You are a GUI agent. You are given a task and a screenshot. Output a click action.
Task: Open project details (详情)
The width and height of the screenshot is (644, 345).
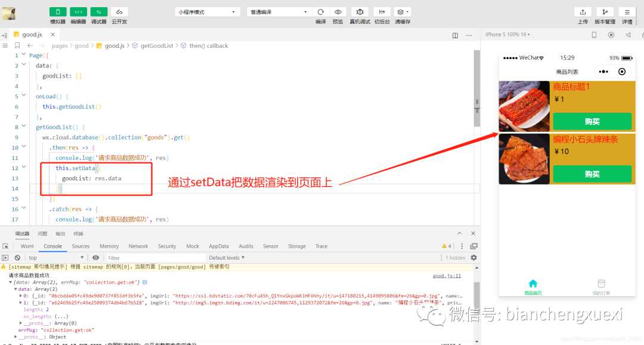click(x=627, y=12)
